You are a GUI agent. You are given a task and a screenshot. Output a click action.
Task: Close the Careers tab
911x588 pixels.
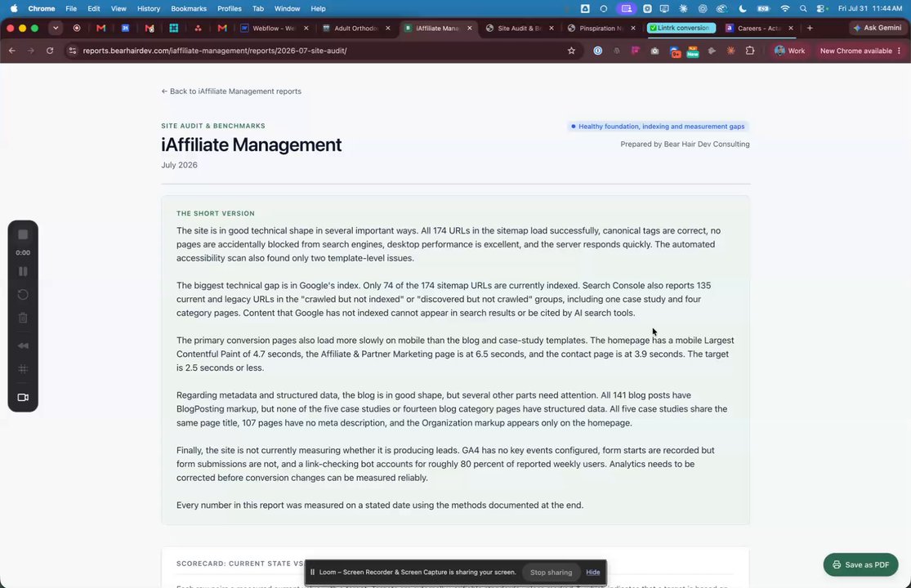pyautogui.click(x=791, y=28)
